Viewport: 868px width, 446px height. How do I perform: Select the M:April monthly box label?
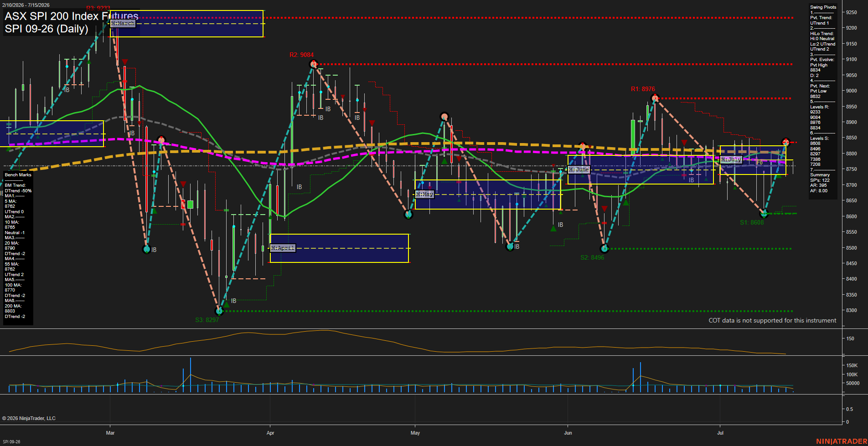[x=283, y=248]
